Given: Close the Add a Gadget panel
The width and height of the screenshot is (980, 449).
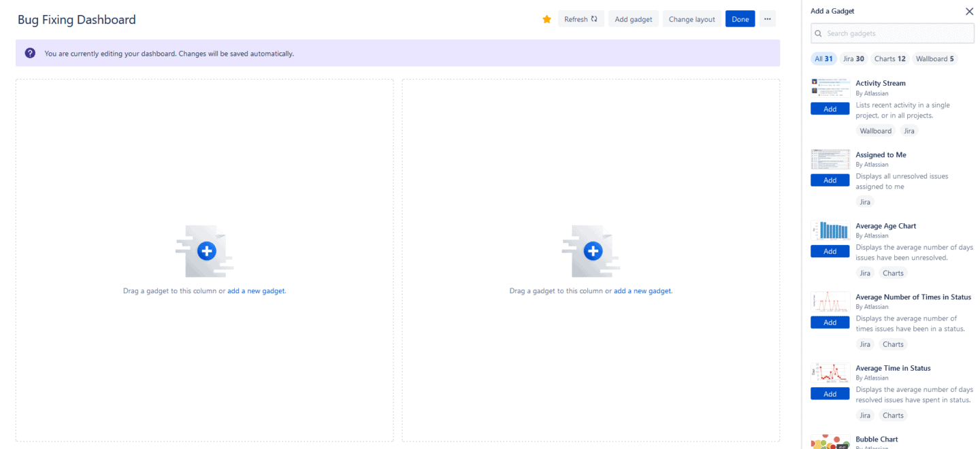Looking at the screenshot, I should click(969, 11).
